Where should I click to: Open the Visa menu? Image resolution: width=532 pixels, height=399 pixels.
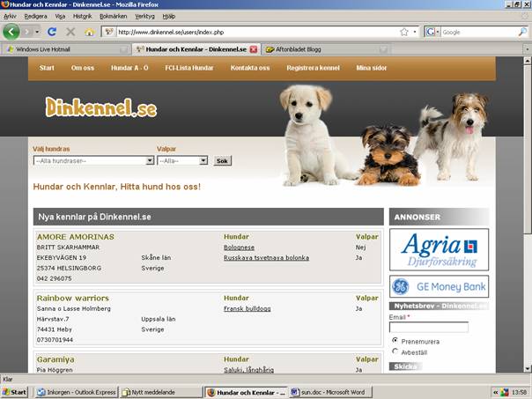60,16
